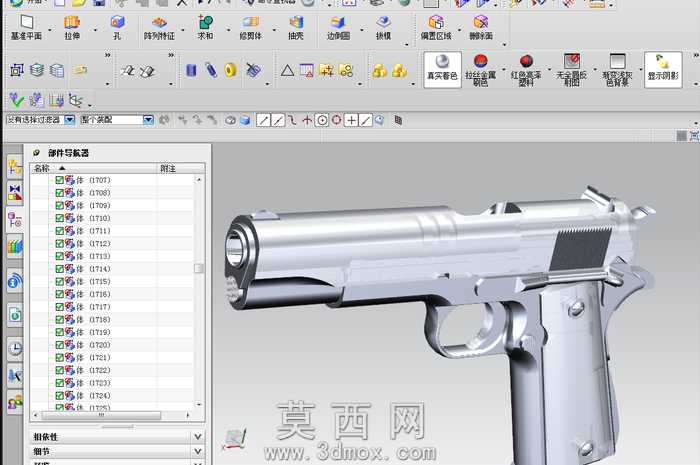The width and height of the screenshot is (700, 465).
Task: Open dropdown arrow next to 边倒圆
Action: 361,30
